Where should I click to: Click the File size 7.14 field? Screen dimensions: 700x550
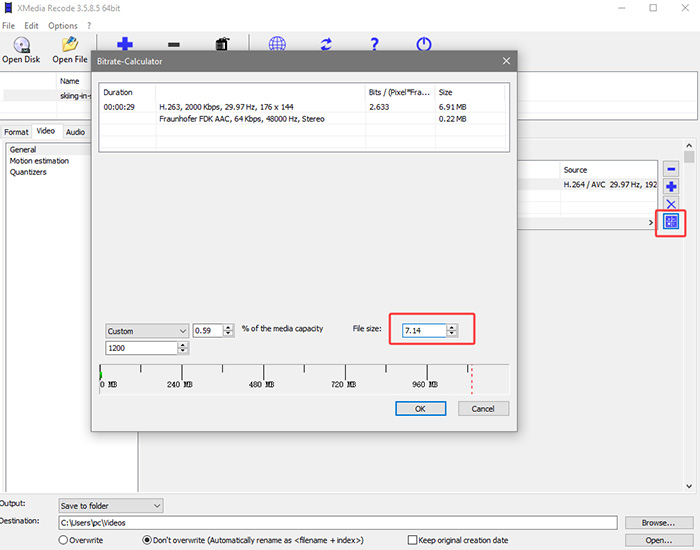(424, 330)
